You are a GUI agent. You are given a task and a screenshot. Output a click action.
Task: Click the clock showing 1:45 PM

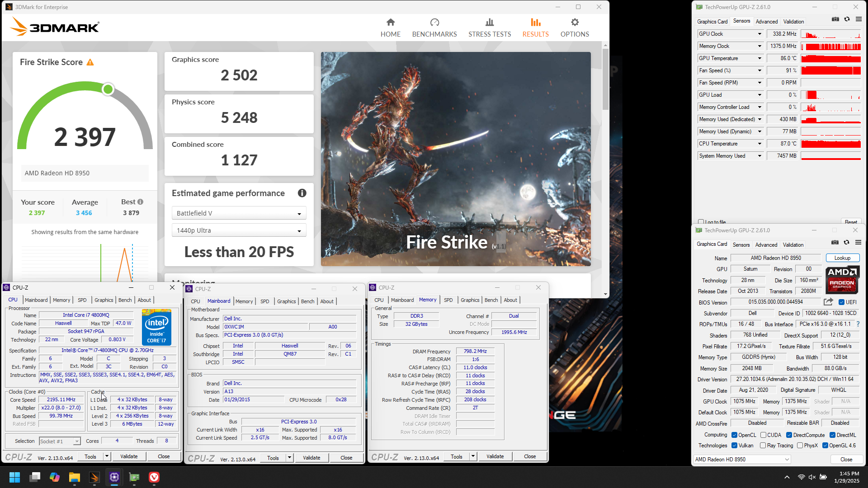849,474
